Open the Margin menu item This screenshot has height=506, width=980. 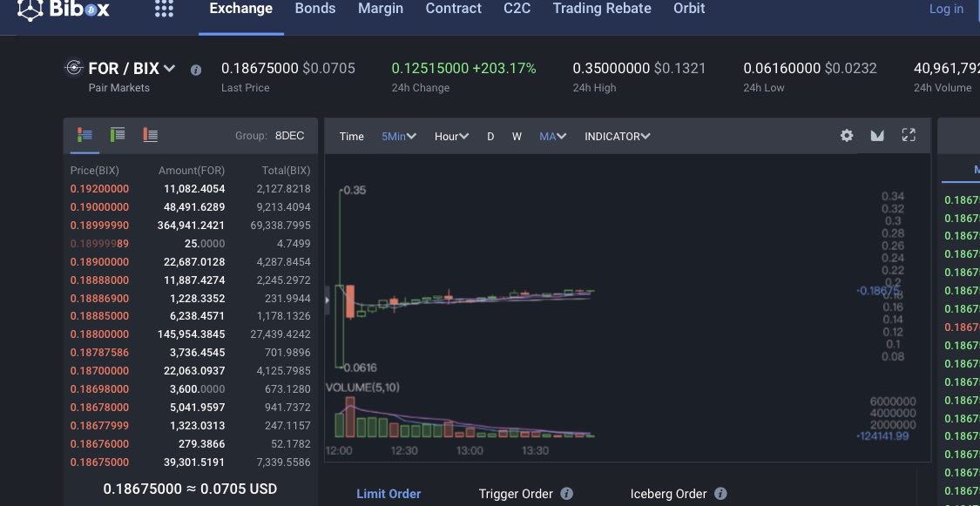(x=381, y=9)
